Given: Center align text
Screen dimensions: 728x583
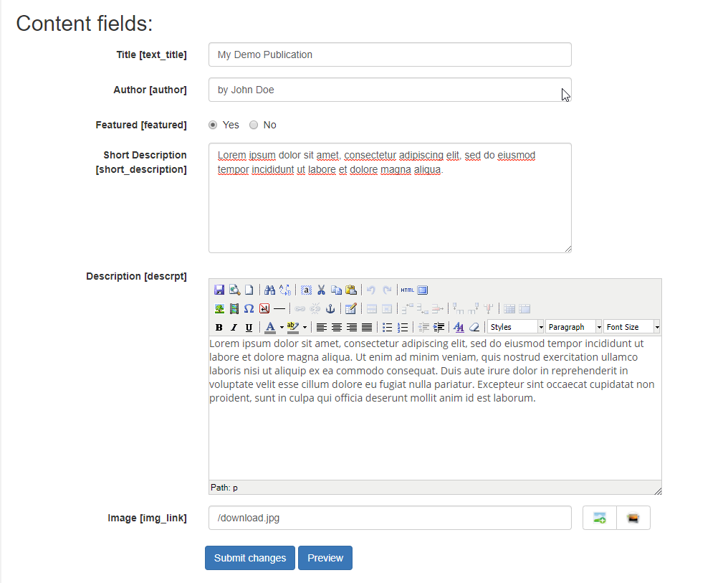Looking at the screenshot, I should [337, 327].
